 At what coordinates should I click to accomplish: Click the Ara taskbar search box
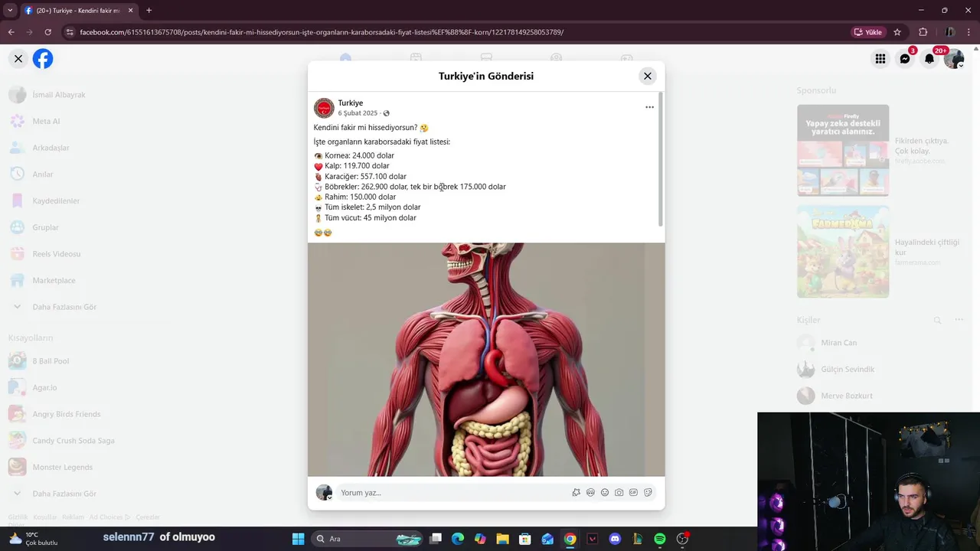367,539
